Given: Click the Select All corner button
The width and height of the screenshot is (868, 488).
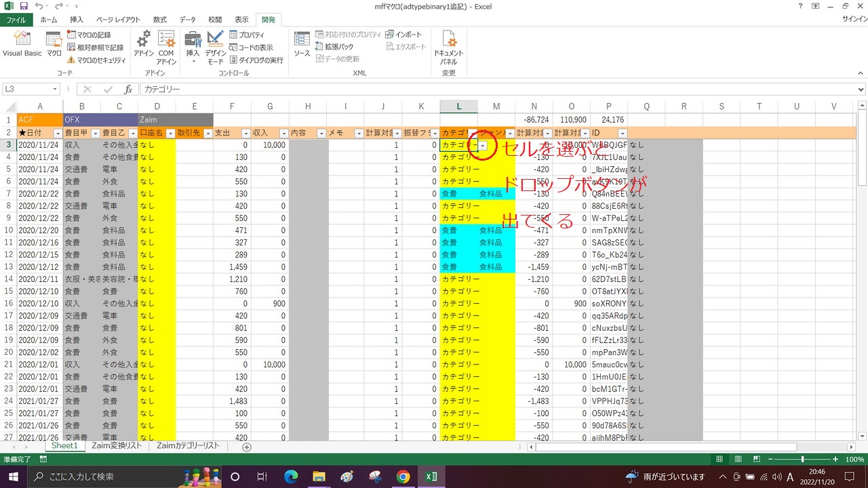Looking at the screenshot, I should coord(8,106).
